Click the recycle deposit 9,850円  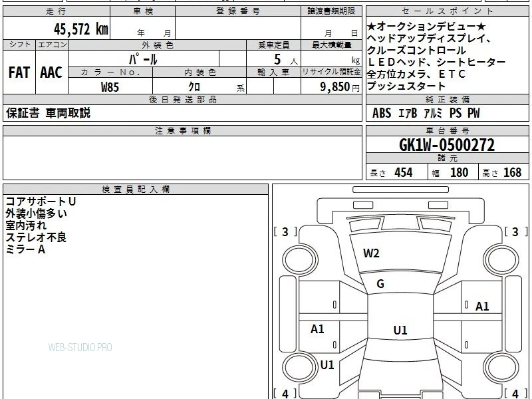pos(340,87)
